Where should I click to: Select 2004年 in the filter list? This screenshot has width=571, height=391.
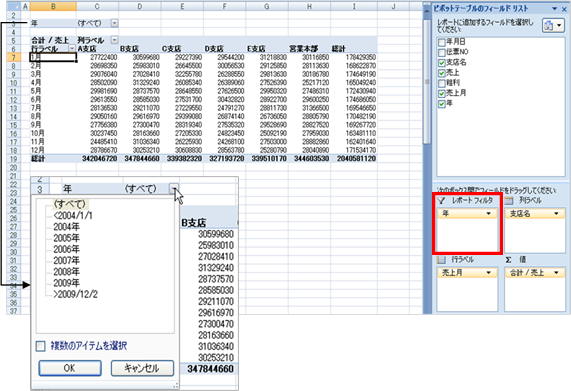coord(67,227)
